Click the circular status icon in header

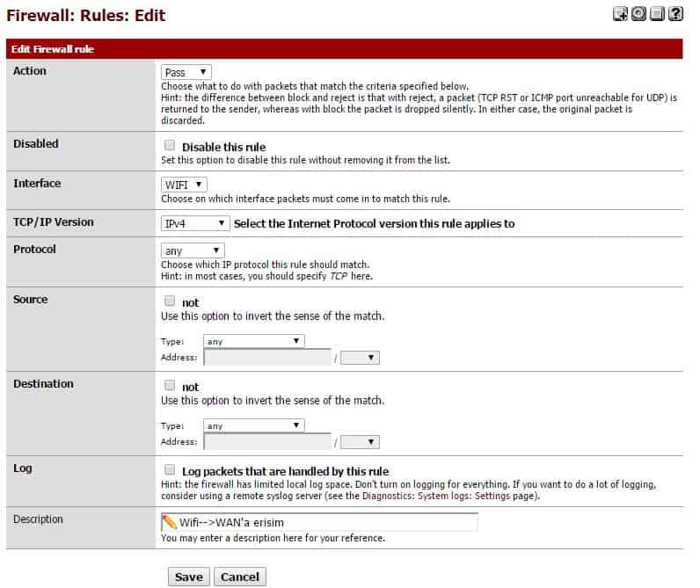(638, 14)
